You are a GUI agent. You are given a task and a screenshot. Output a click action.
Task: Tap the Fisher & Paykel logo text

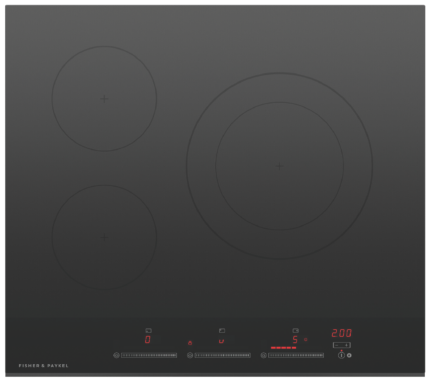[x=44, y=366]
